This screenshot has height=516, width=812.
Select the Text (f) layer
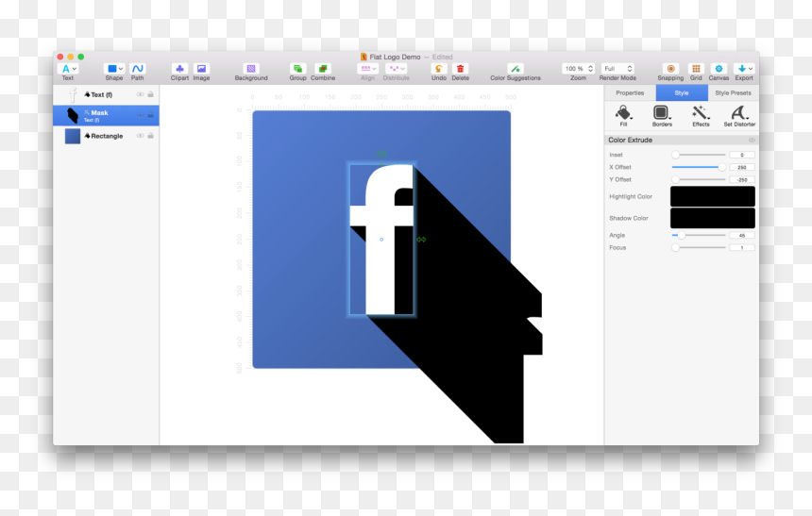(x=106, y=94)
